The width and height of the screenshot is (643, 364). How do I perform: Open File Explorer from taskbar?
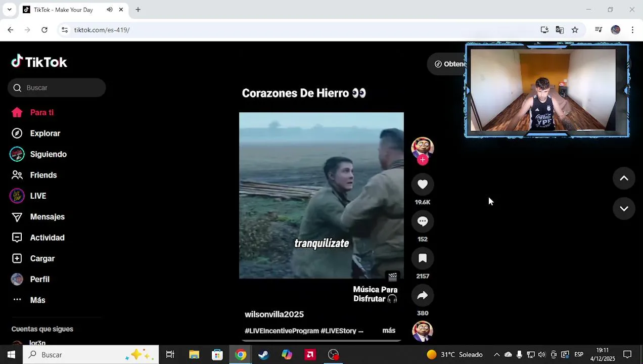click(194, 355)
